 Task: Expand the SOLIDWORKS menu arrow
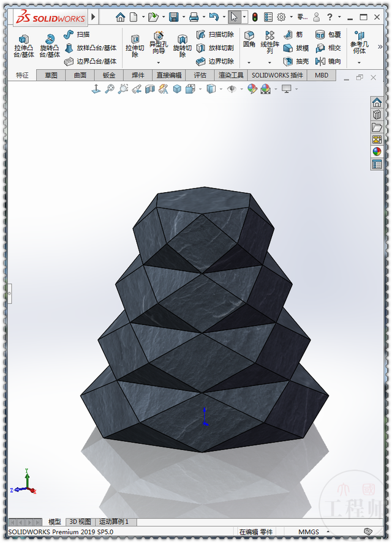93,17
